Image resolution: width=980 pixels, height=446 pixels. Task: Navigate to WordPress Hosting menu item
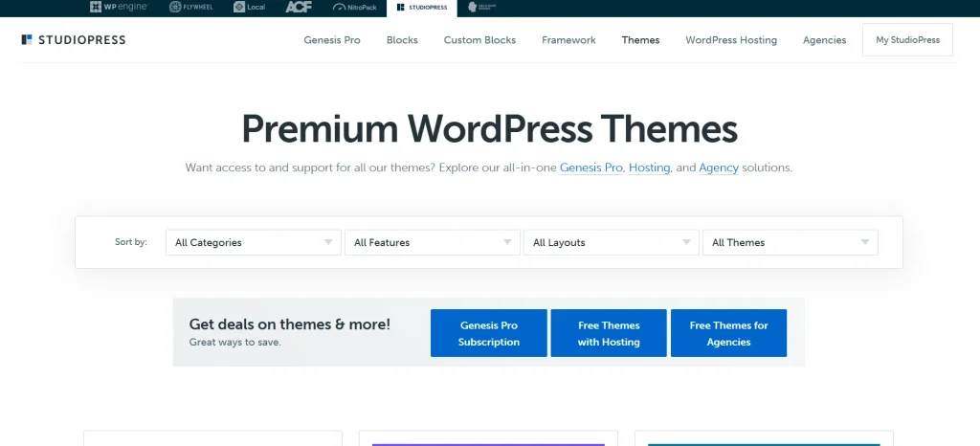click(x=731, y=40)
